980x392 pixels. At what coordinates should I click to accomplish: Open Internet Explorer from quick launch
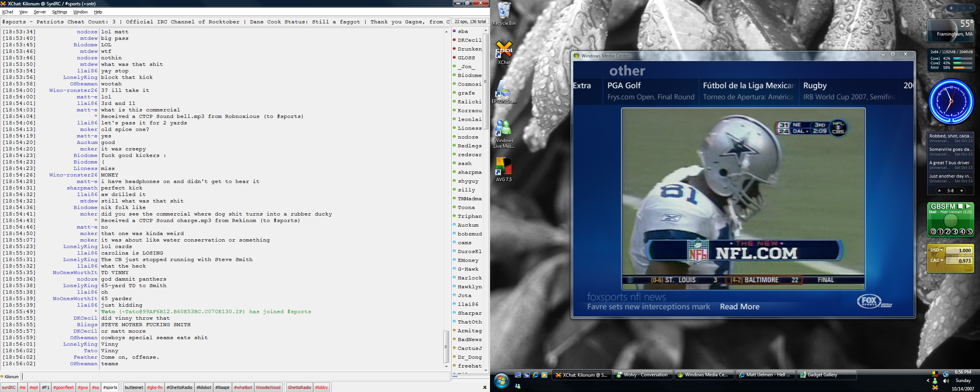click(536, 375)
